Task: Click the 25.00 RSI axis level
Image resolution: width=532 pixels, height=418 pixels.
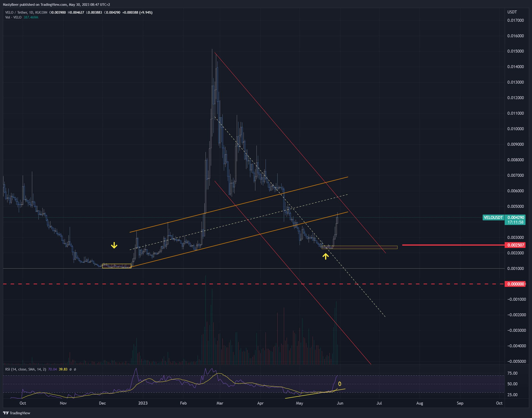Action: coord(513,395)
